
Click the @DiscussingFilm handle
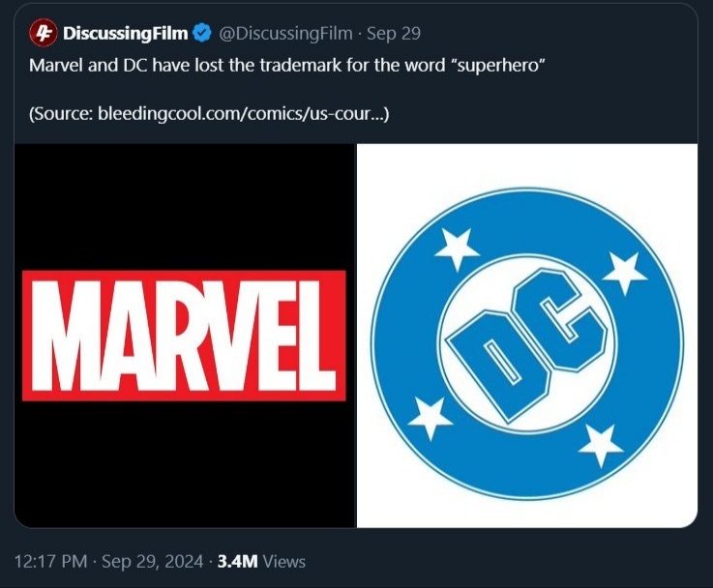click(286, 34)
